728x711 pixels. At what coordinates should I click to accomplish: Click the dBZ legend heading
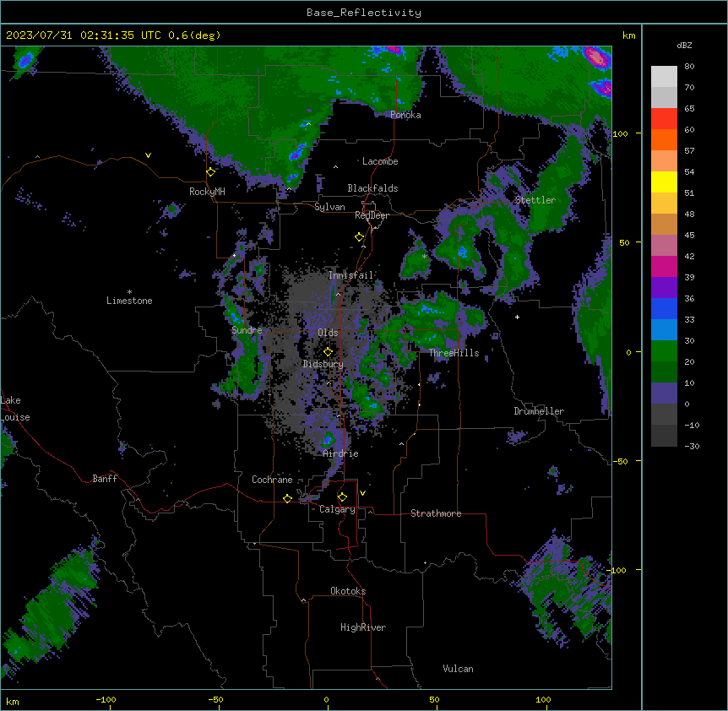coord(684,45)
